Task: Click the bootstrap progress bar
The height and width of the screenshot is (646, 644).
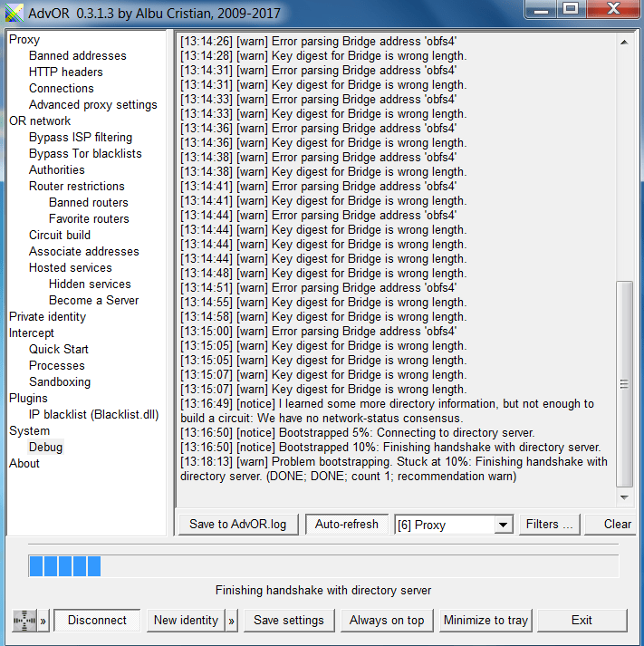Action: tap(323, 566)
